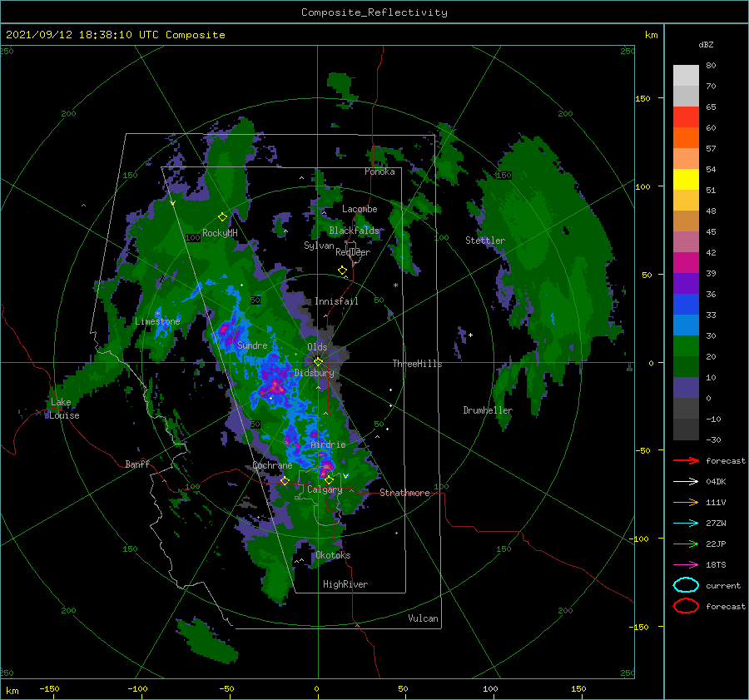This screenshot has height=700, width=749.
Task: Select the bright green 20-30 dBZ swatch
Action: click(x=686, y=346)
